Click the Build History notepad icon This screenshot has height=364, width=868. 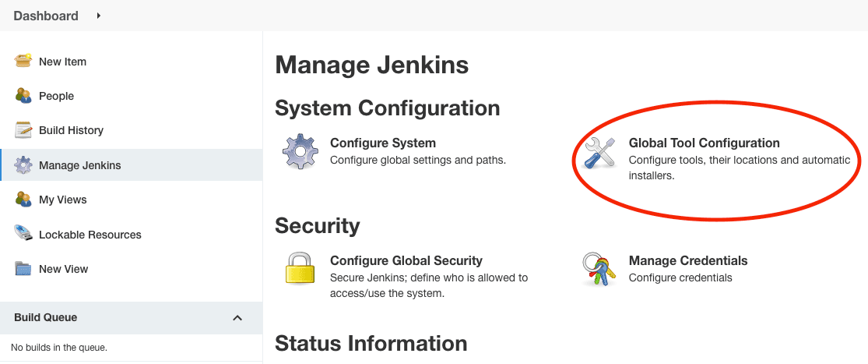coord(23,130)
